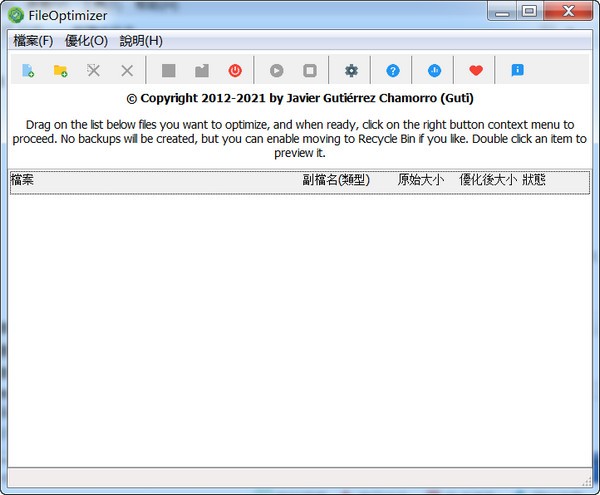This screenshot has height=495, width=600.
Task: Click the red heart donate icon
Action: [x=476, y=71]
